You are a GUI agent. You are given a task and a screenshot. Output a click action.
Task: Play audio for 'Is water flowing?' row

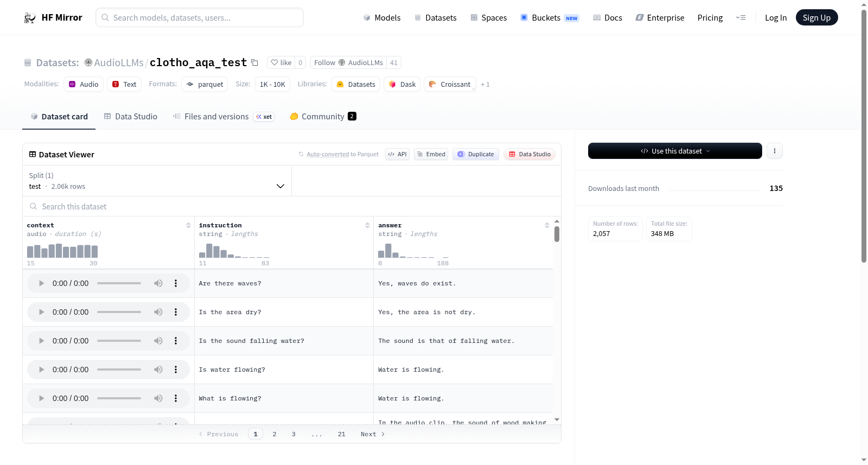[41, 370]
